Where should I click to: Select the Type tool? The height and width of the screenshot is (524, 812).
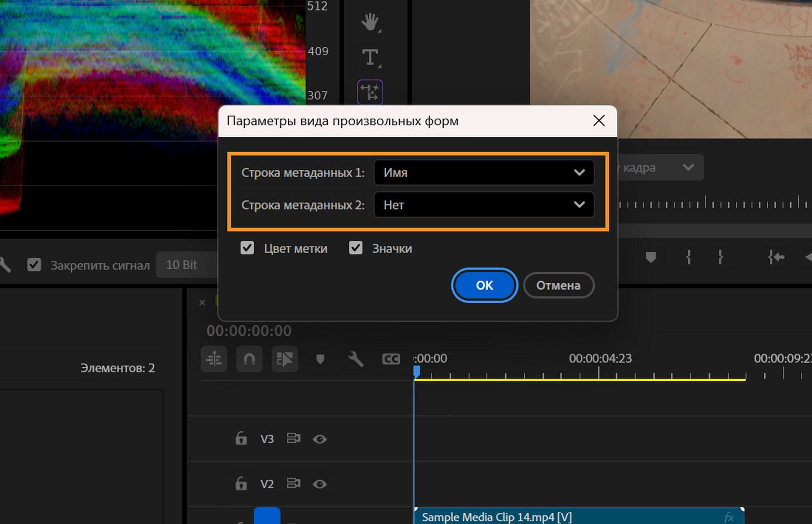point(370,57)
